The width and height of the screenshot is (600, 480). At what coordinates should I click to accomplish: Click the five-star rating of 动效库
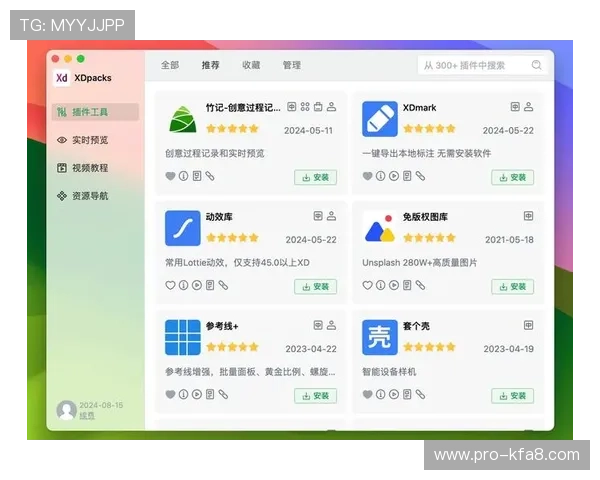tap(232, 238)
